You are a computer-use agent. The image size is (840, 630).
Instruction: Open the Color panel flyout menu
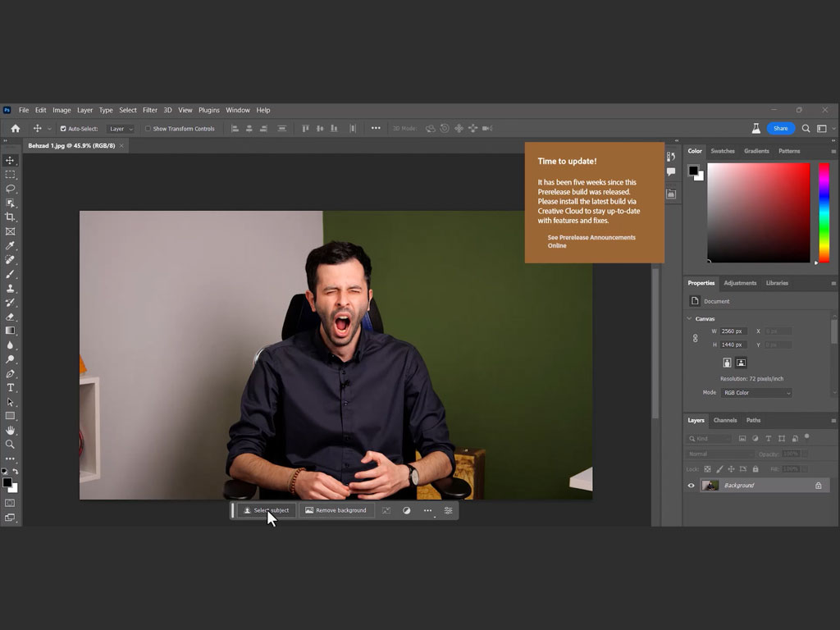click(x=833, y=152)
